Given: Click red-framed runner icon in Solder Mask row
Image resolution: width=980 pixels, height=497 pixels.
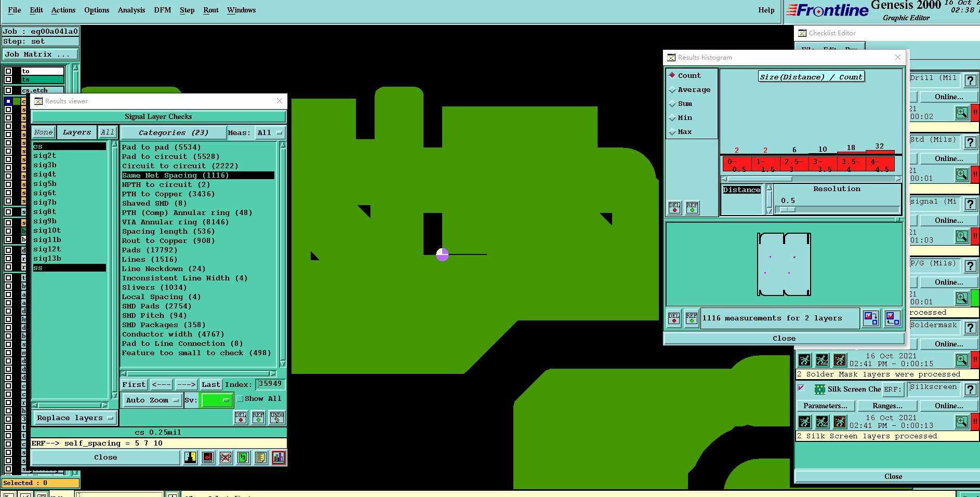Looking at the screenshot, I should click(840, 360).
